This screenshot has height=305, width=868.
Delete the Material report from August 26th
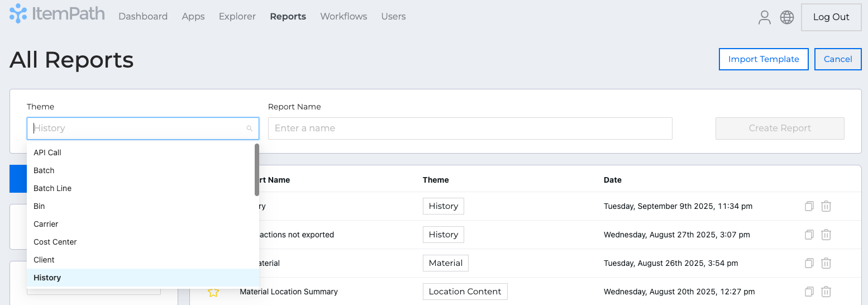pos(826,263)
